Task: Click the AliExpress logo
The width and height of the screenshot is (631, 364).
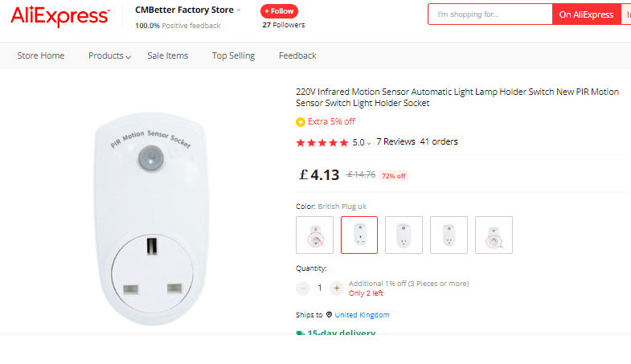Action: (x=60, y=16)
